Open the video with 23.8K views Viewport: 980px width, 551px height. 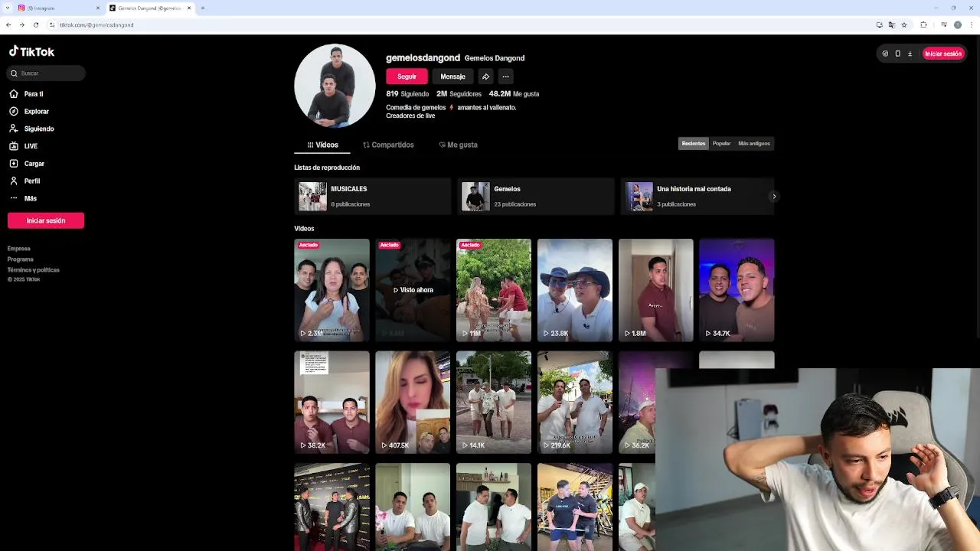point(575,290)
